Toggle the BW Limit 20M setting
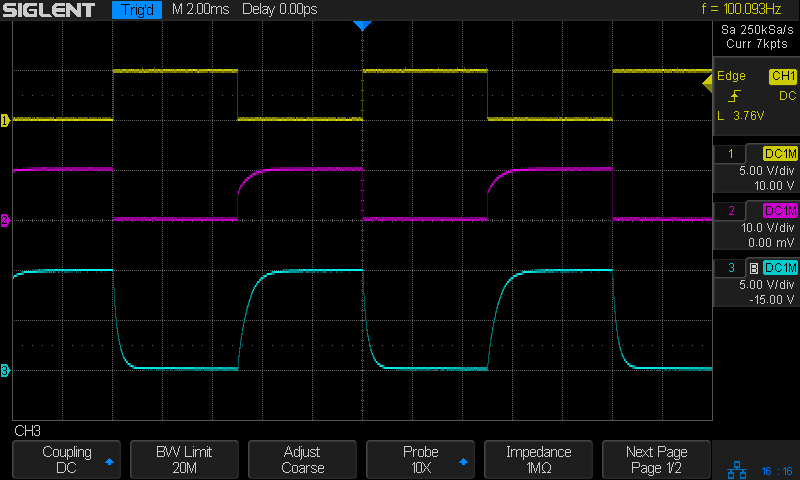The width and height of the screenshot is (800, 480). [184, 458]
